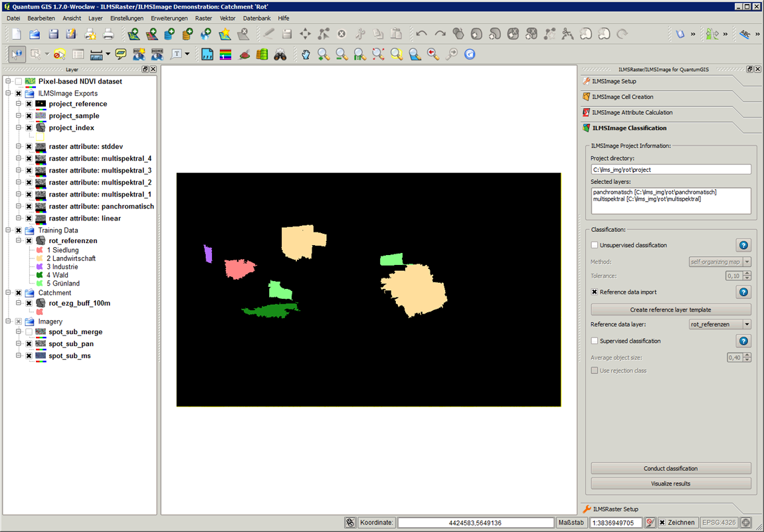
Task: Click the binoculars search icon
Action: (x=280, y=54)
